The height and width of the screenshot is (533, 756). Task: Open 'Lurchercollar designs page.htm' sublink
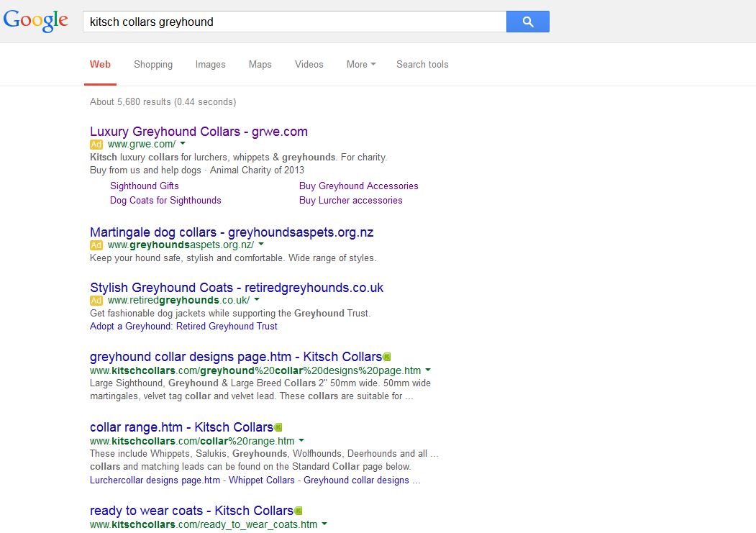(x=155, y=480)
